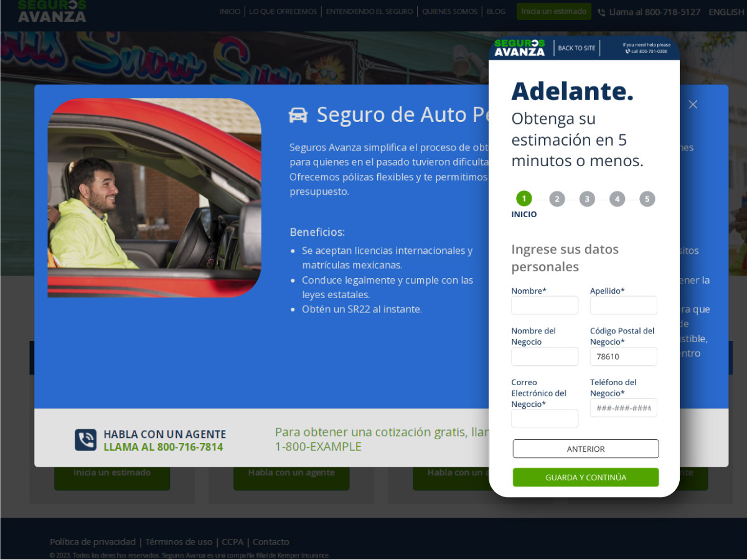Focus the Apellido text field
The width and height of the screenshot is (747, 560).
point(623,306)
